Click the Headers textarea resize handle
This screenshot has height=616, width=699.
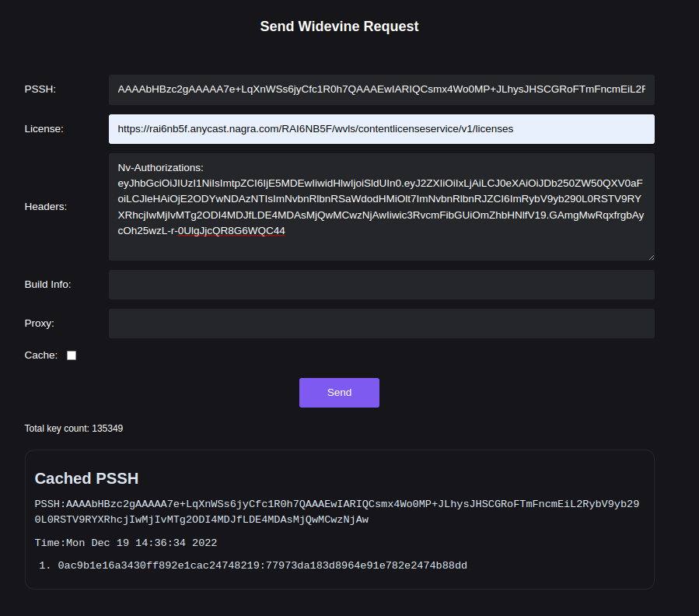[651, 257]
